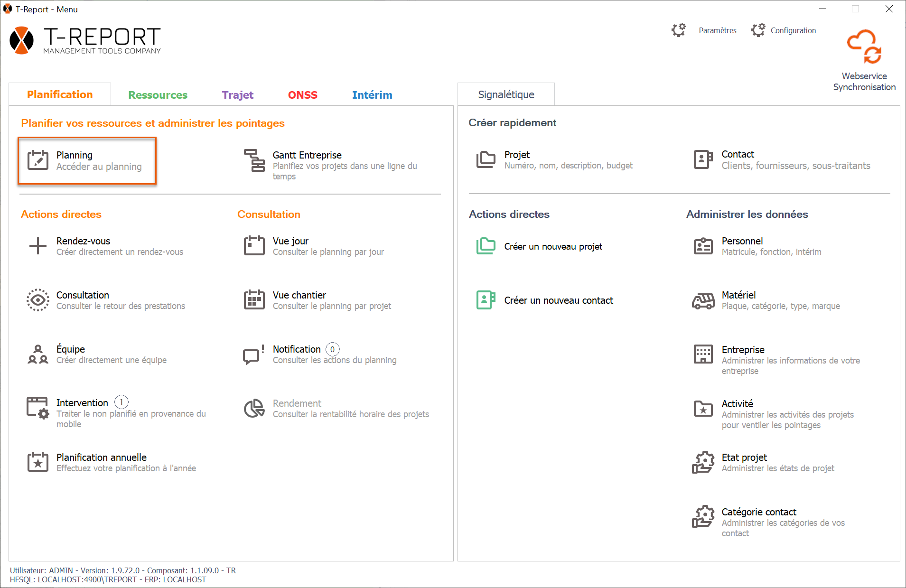Click the Consultation eye icon
Image resolution: width=906 pixels, height=588 pixels.
point(37,300)
